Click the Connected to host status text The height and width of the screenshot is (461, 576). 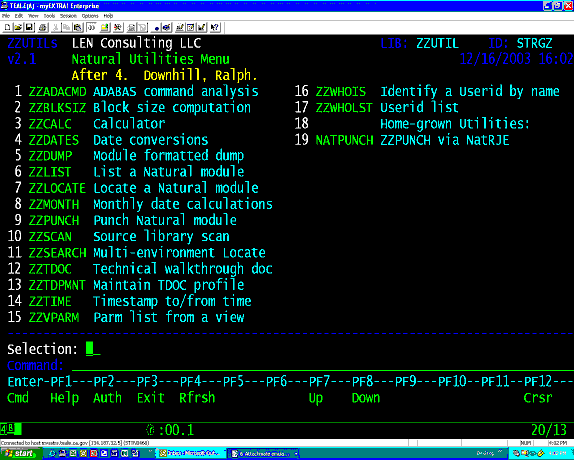pyautogui.click(x=75, y=443)
